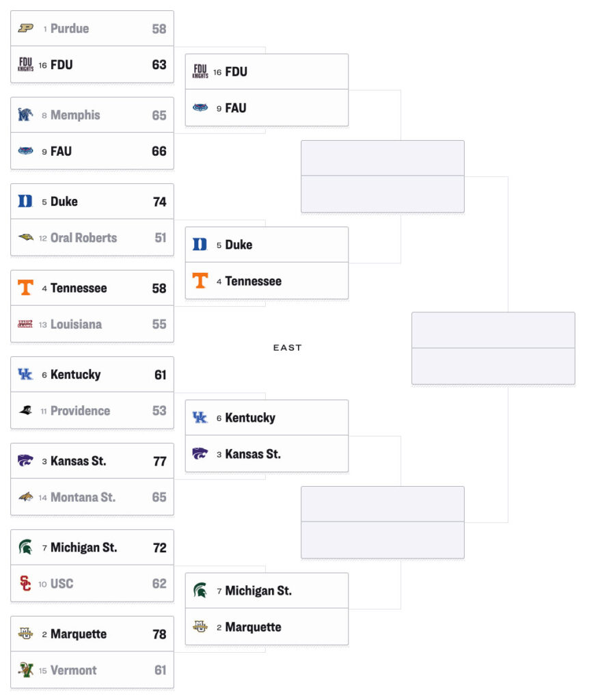Open the Marquette vs Vermont score 78

pyautogui.click(x=159, y=634)
